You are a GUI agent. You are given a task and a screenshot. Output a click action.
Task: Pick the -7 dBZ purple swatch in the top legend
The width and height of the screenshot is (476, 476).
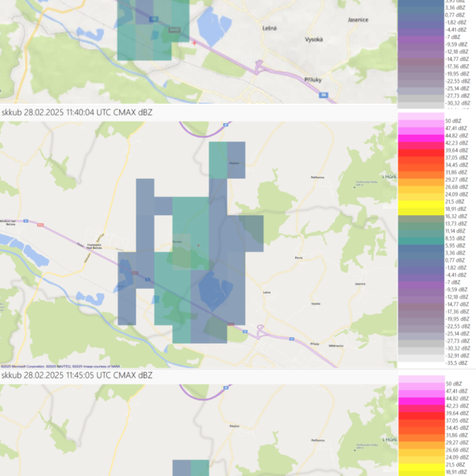421,33
